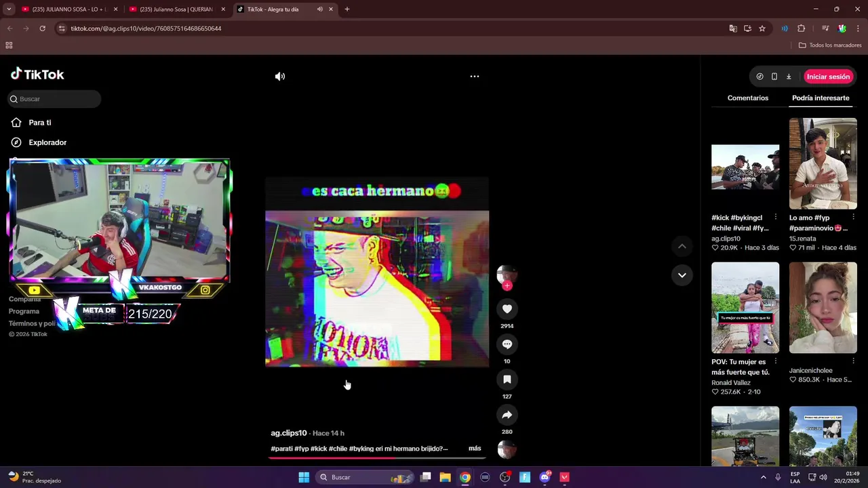This screenshot has height=488, width=868.
Task: Open the Windows Start menu
Action: tap(304, 477)
